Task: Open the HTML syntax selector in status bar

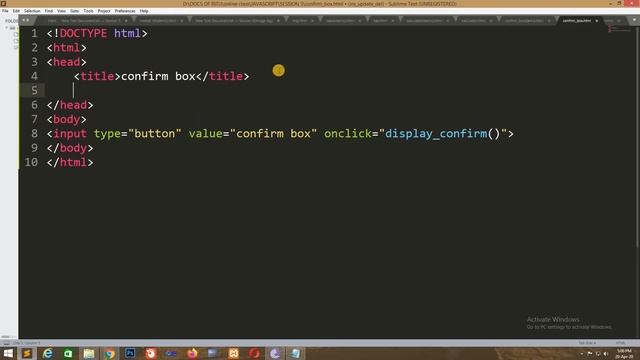Action: tap(620, 343)
